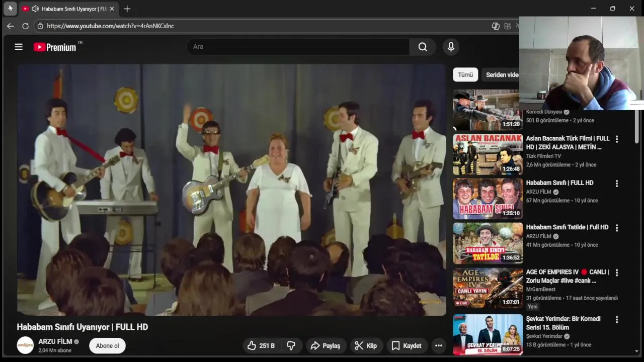644x362 pixels.
Task: Click MrGamBeest channel name
Action: point(541,289)
